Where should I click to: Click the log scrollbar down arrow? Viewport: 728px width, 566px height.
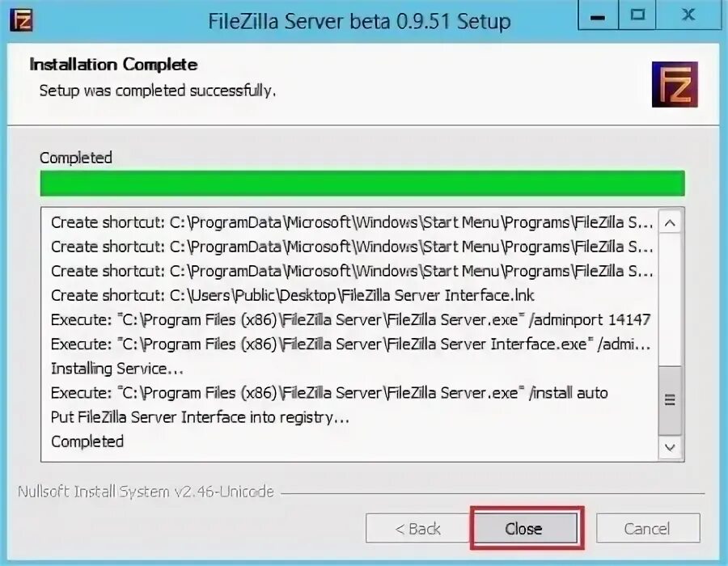tap(670, 447)
